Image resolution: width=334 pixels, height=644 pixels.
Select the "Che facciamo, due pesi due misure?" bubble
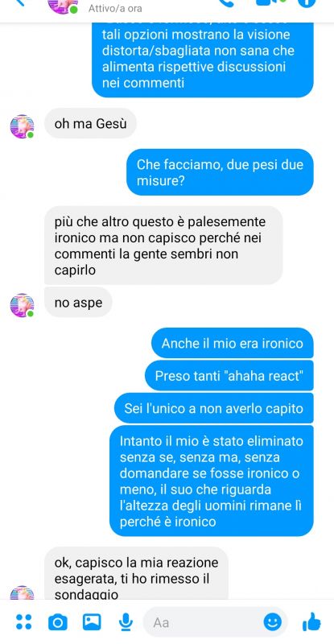(x=220, y=171)
